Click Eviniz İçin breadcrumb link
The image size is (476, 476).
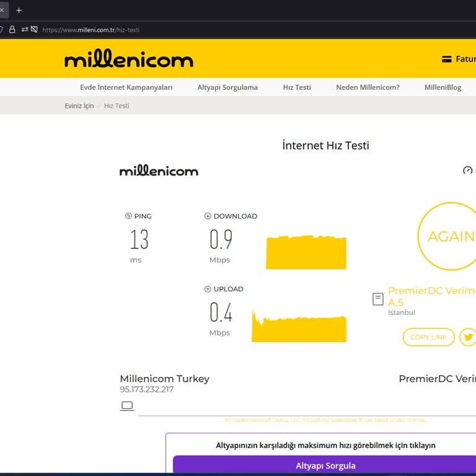[79, 105]
